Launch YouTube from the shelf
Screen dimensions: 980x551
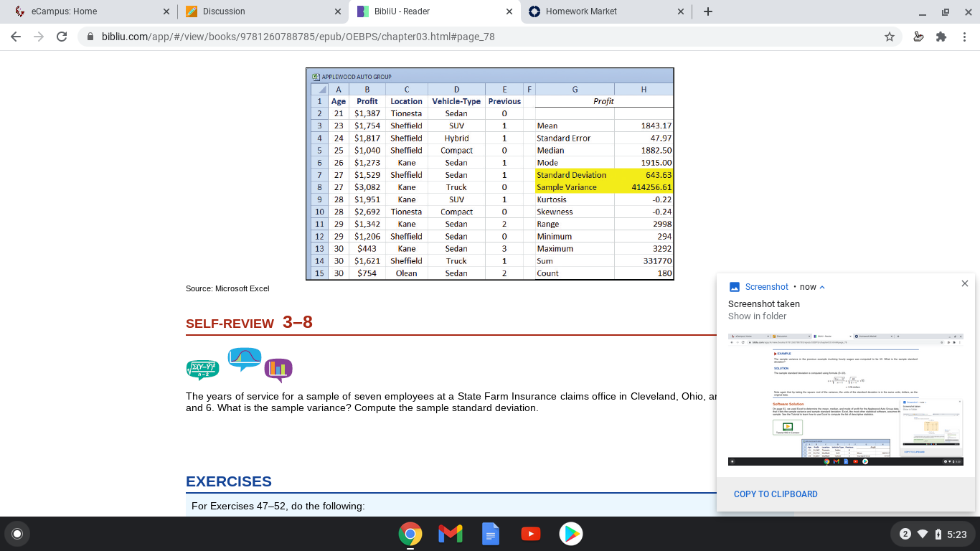[531, 534]
